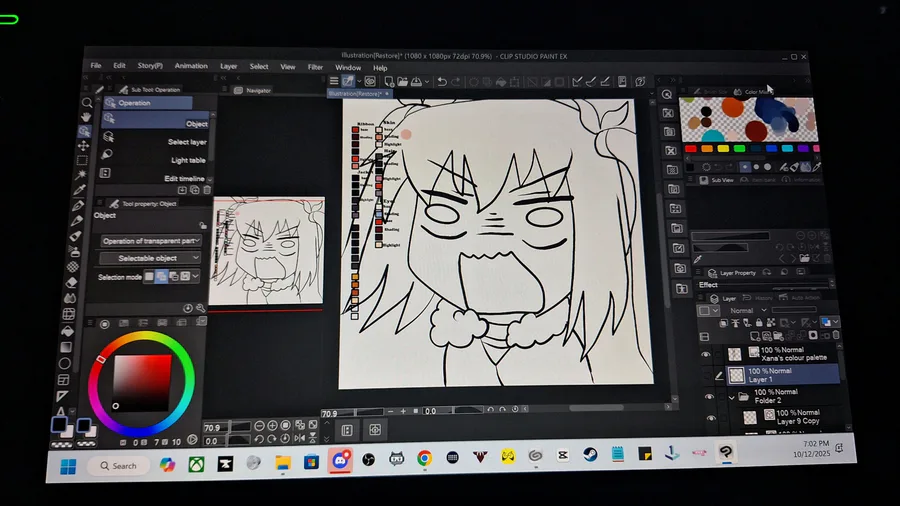Toggle third Selection mode button
Viewport: 900px width, 506px height.
pyautogui.click(x=174, y=277)
